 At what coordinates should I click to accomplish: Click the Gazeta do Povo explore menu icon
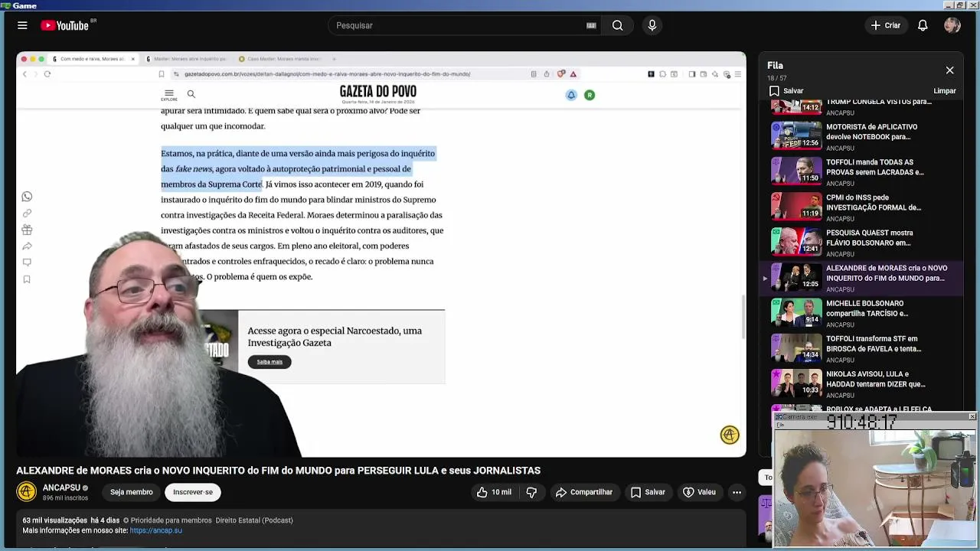point(169,95)
